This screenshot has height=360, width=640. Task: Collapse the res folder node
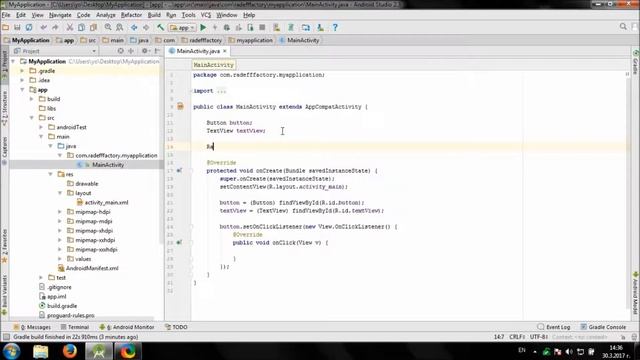[51, 174]
